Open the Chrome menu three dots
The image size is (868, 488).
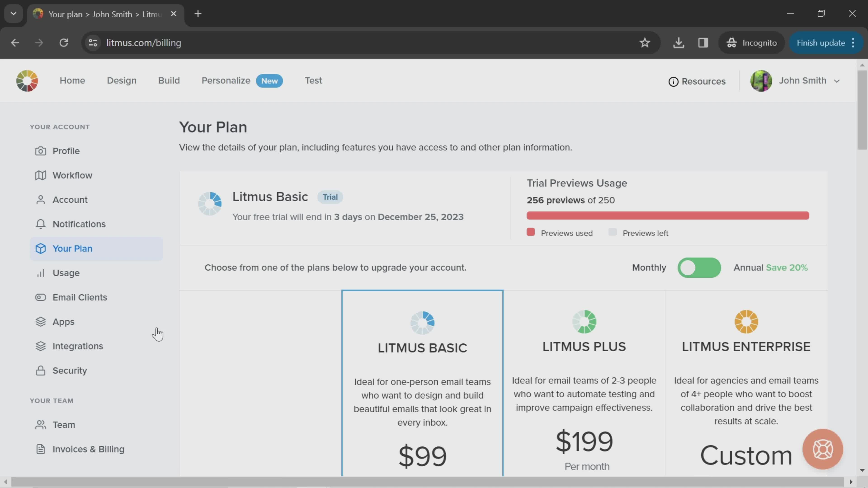tap(853, 43)
